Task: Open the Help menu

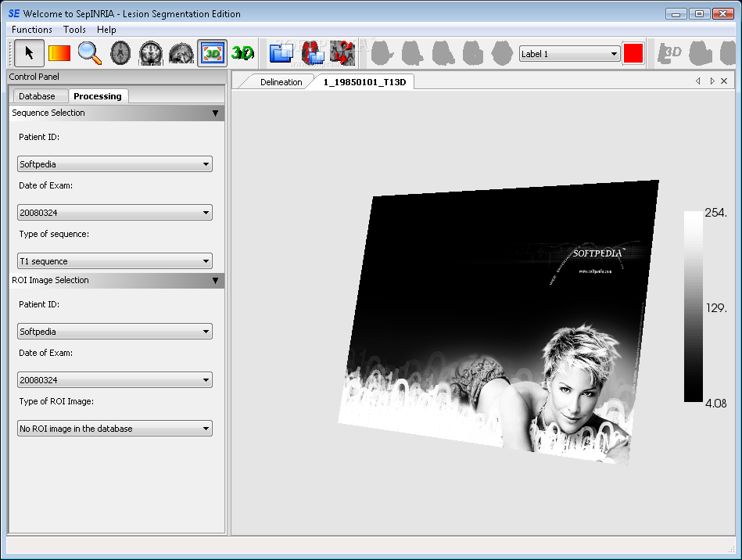Action: click(106, 30)
